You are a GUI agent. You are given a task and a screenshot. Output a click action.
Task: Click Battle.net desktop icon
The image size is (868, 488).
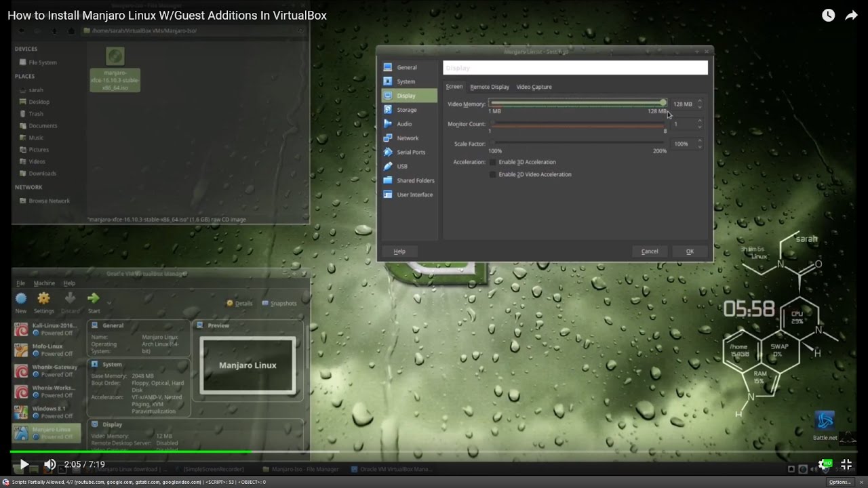pos(825,427)
